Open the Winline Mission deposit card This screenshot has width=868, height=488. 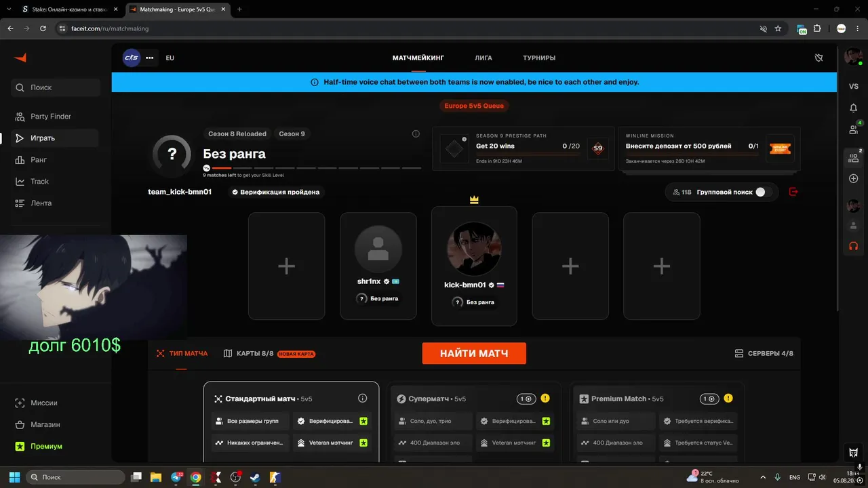[x=709, y=148]
